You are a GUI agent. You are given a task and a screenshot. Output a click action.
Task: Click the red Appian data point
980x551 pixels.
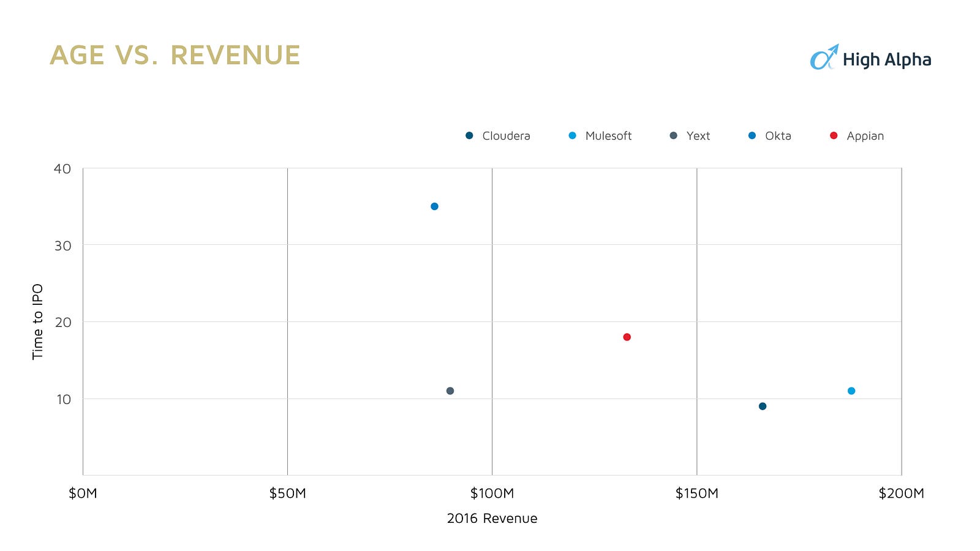coord(627,337)
